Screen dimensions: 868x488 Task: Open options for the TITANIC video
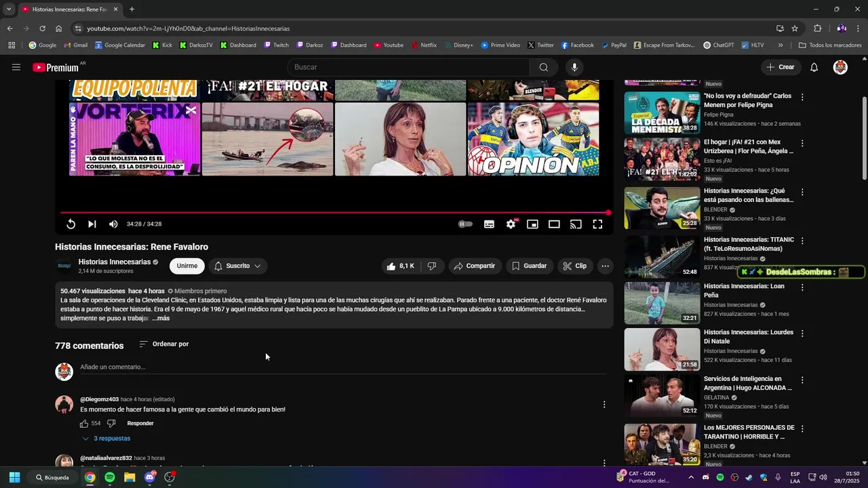[802, 241]
